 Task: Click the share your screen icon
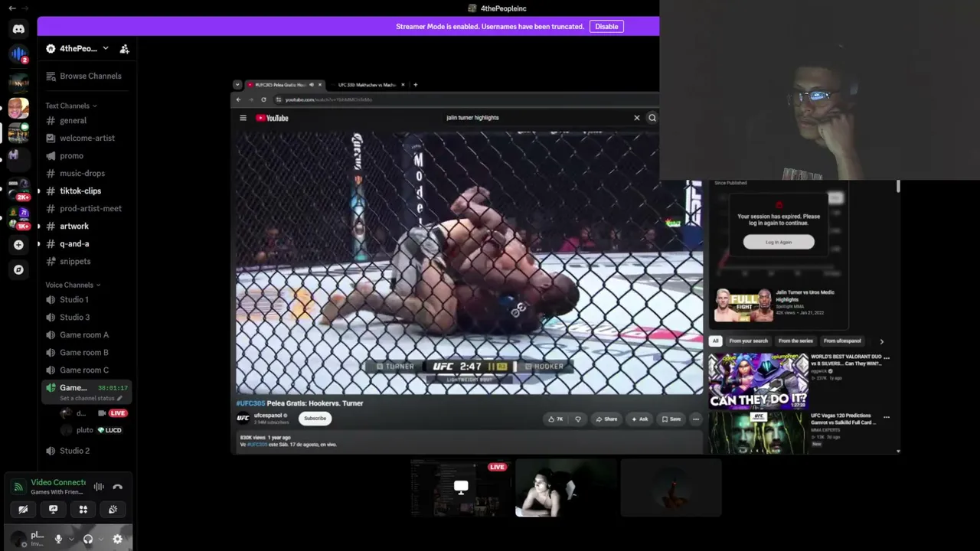53,509
